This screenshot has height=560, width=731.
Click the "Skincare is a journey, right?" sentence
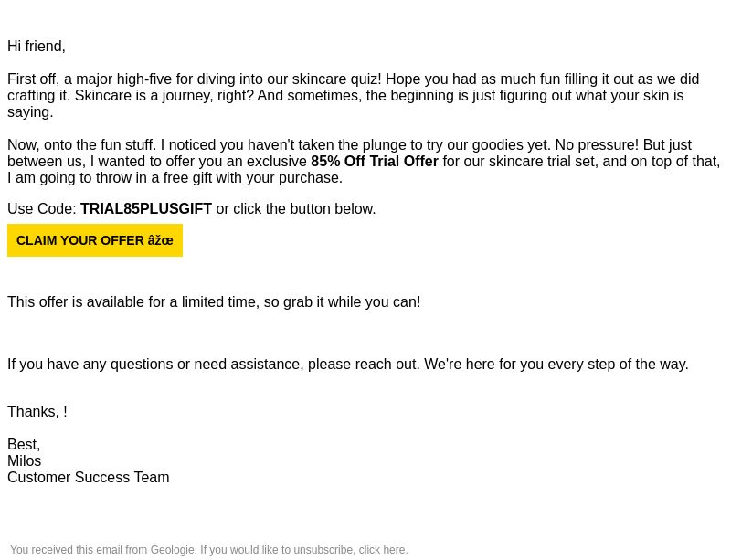(164, 95)
